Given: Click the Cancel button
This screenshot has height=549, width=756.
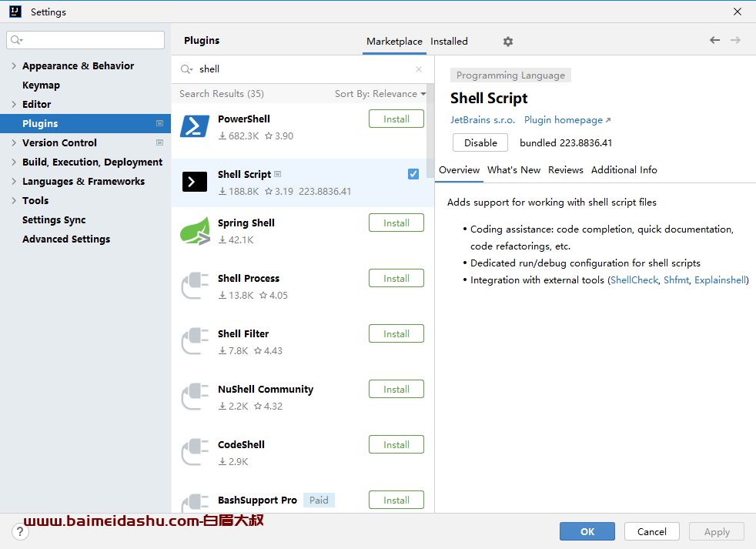Looking at the screenshot, I should 652,531.
